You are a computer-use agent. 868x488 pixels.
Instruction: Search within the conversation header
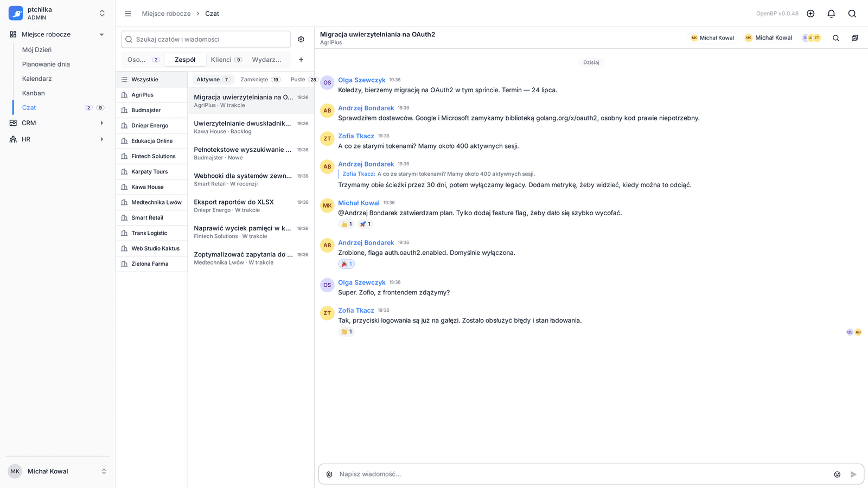coord(836,38)
